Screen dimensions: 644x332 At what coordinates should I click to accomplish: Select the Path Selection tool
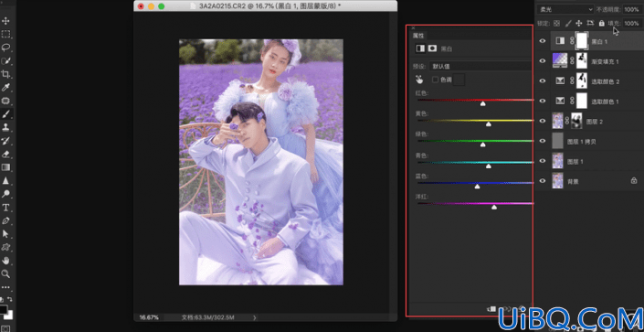5,233
